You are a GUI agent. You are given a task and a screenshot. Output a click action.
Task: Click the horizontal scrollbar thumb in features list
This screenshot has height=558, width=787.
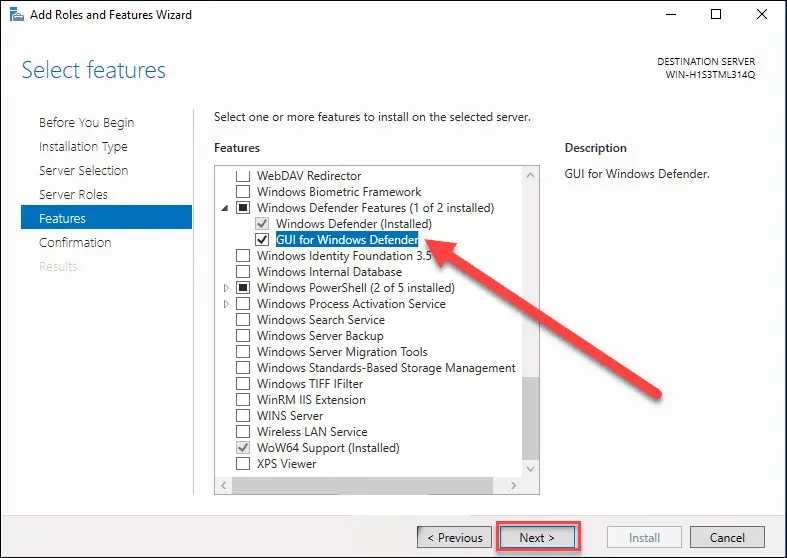(x=362, y=485)
